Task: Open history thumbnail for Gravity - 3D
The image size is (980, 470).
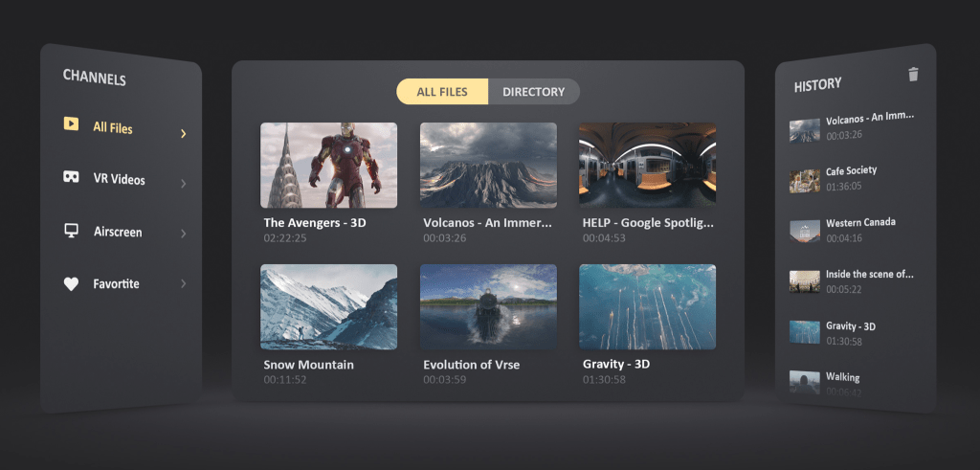Action: pyautogui.click(x=804, y=332)
